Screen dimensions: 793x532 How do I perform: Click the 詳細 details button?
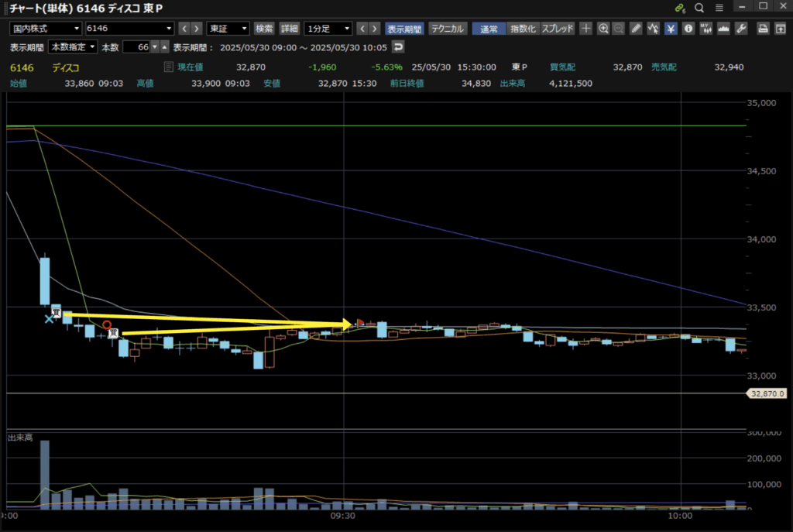click(290, 29)
